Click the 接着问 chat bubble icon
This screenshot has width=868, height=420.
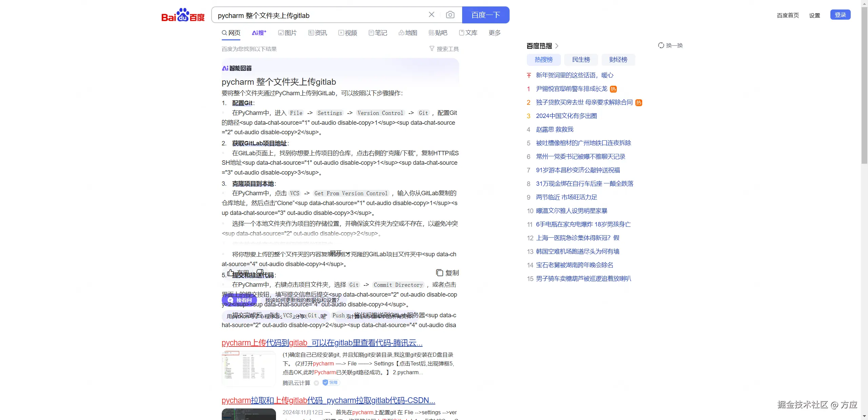click(231, 300)
